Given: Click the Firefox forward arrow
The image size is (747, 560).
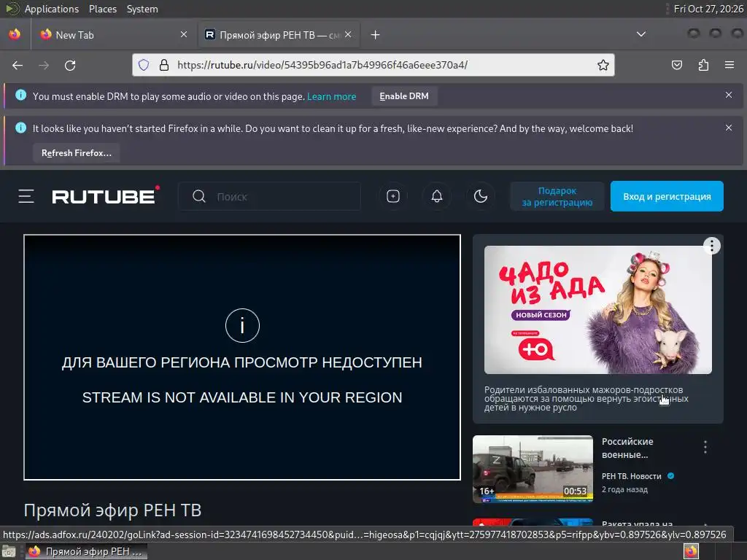Looking at the screenshot, I should [44, 65].
